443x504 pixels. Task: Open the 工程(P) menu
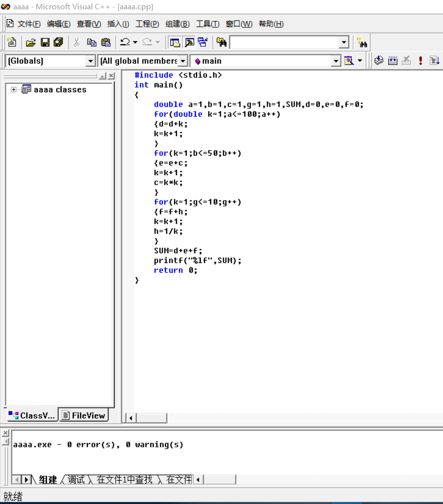148,24
